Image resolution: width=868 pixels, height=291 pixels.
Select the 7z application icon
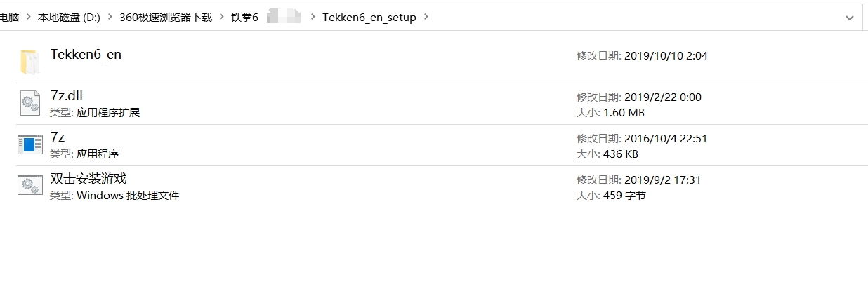coord(29,144)
